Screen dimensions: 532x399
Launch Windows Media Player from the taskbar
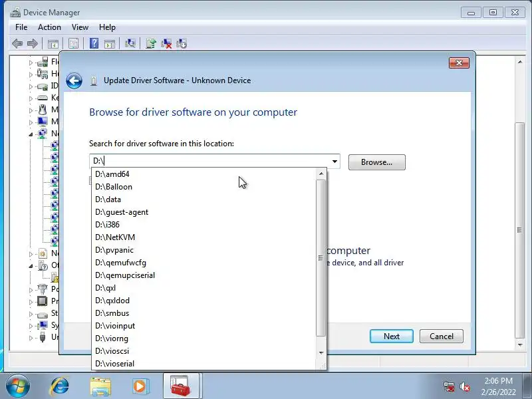click(x=140, y=386)
